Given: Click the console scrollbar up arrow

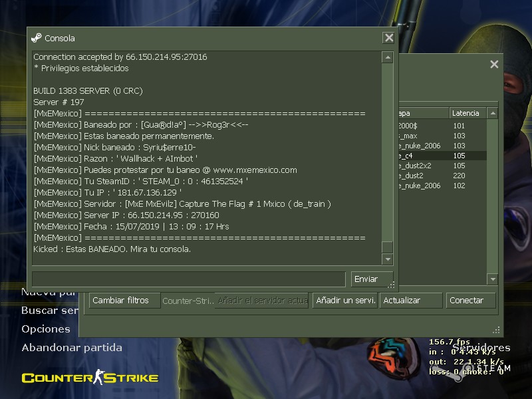Looking at the screenshot, I should pos(388,57).
